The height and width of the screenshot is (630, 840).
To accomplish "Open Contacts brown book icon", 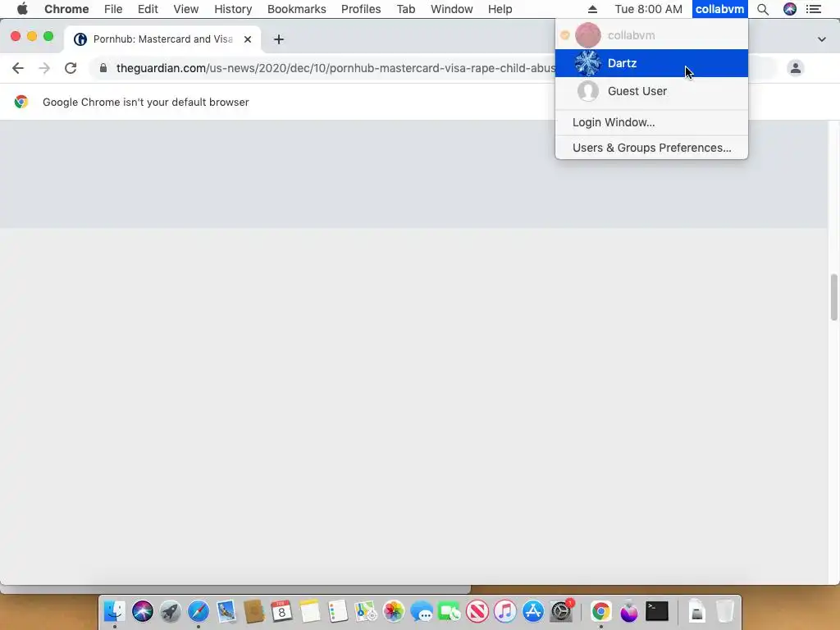I will [254, 611].
